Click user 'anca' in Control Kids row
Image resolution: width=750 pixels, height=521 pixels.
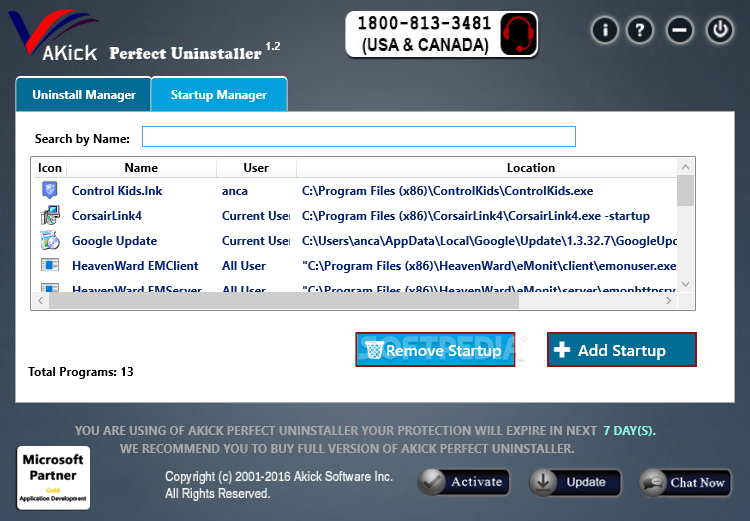click(235, 191)
